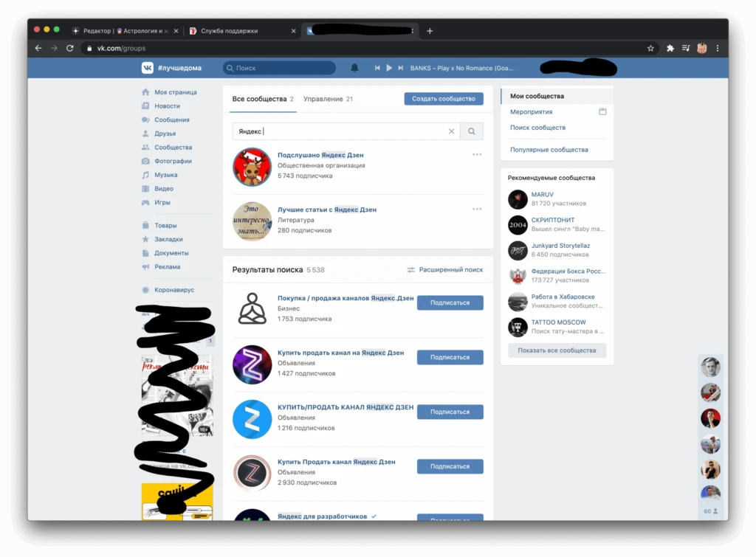Open Видео from sidebar

pos(163,188)
